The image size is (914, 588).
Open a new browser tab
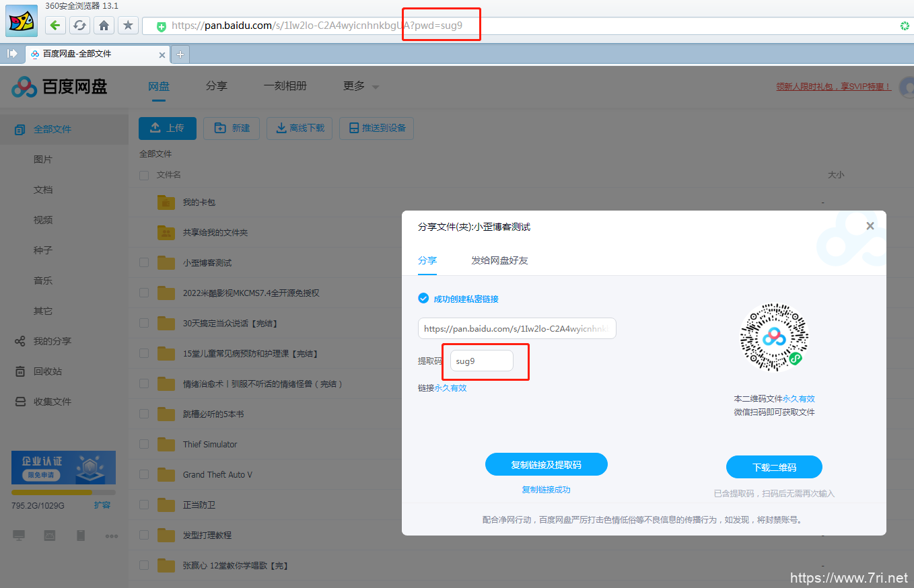(180, 54)
